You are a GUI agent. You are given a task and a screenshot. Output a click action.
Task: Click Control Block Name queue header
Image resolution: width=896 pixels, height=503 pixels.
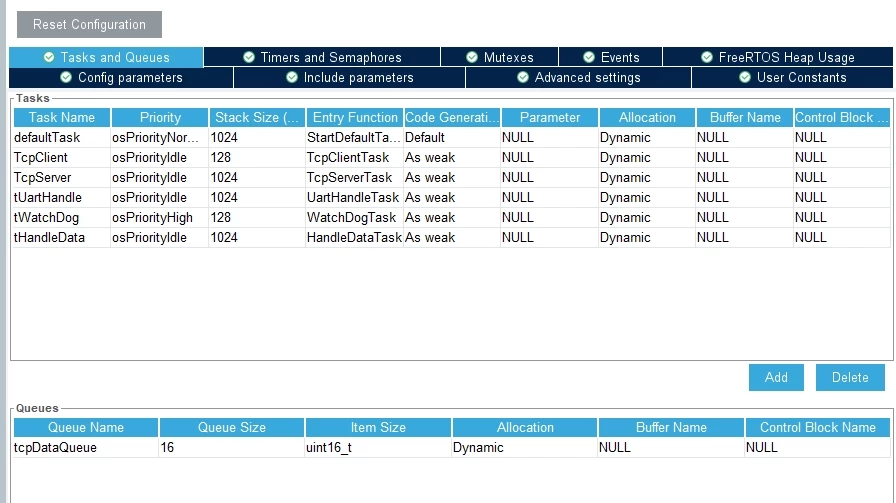(818, 427)
